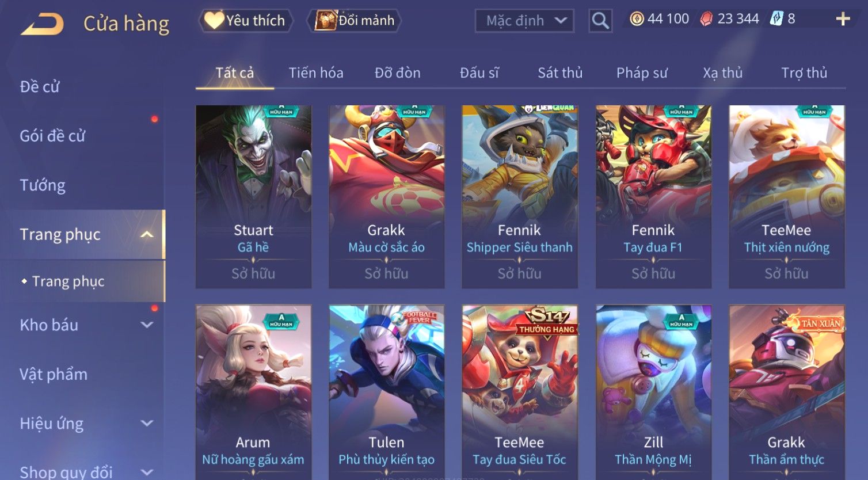Image resolution: width=868 pixels, height=480 pixels.
Task: Go to Tướng in the sidebar
Action: pos(43,185)
